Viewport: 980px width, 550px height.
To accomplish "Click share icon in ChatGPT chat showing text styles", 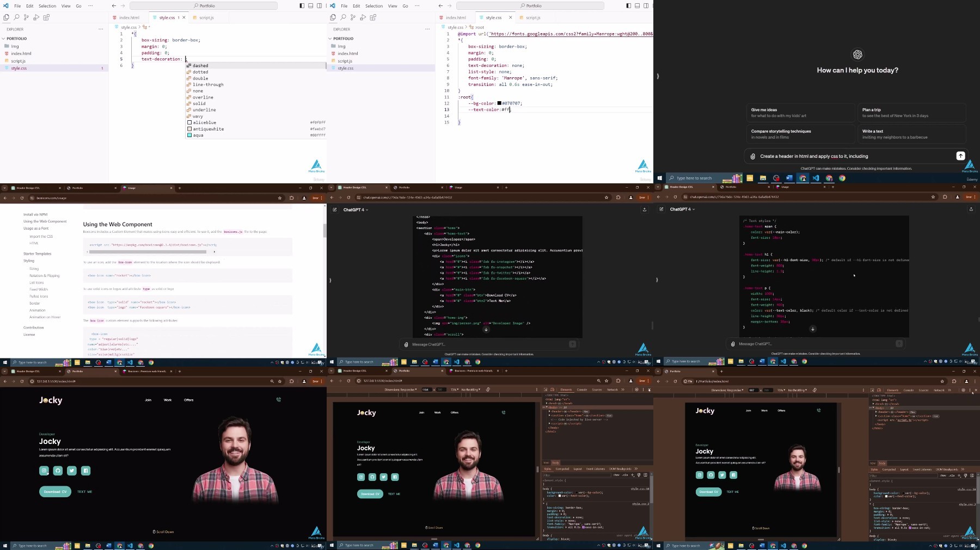I will coord(971,209).
